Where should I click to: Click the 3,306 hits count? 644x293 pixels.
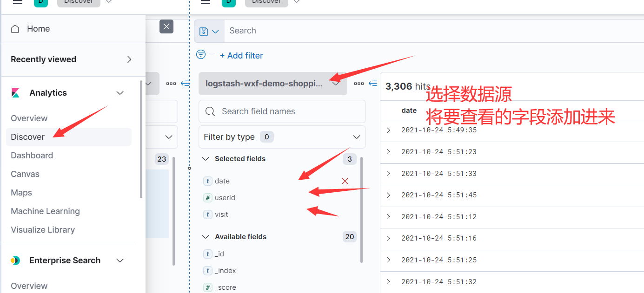[408, 86]
